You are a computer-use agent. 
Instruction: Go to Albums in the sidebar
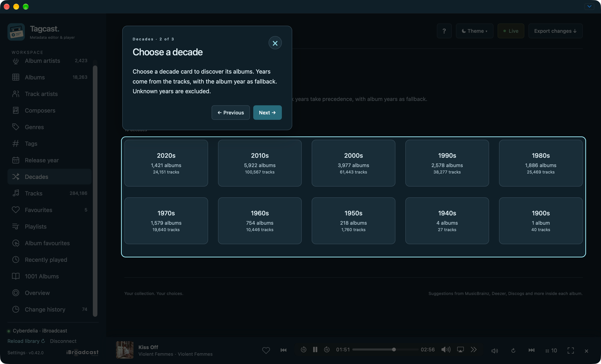[x=50, y=77]
